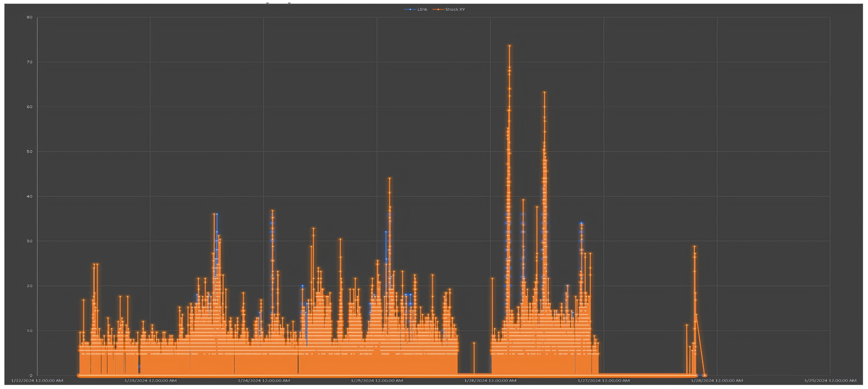868x389 pixels.
Task: Click the tallest Shock XY peak near 73
Action: [x=509, y=46]
